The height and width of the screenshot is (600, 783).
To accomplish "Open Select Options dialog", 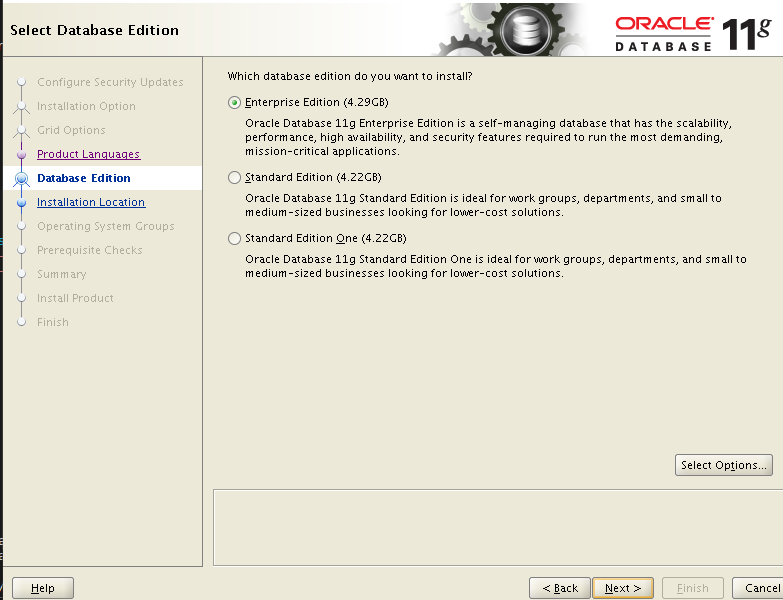I will click(x=724, y=465).
